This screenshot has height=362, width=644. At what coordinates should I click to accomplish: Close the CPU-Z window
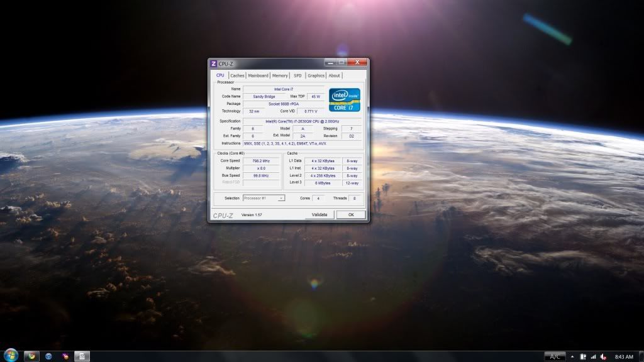click(357, 62)
